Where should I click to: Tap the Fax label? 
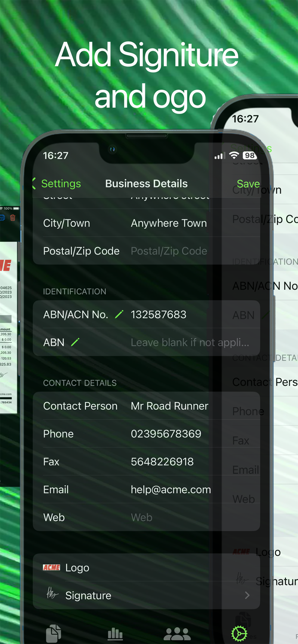pos(51,462)
